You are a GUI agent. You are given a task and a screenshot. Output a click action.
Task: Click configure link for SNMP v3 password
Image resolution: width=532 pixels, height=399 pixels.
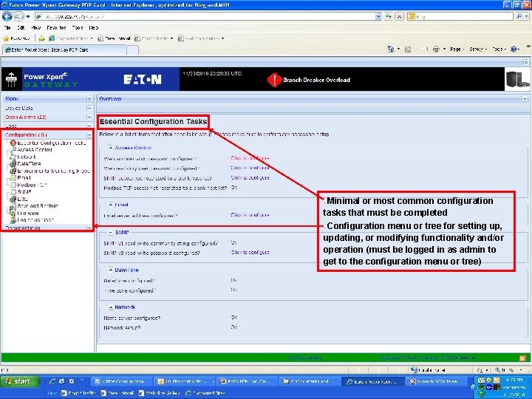250,253
